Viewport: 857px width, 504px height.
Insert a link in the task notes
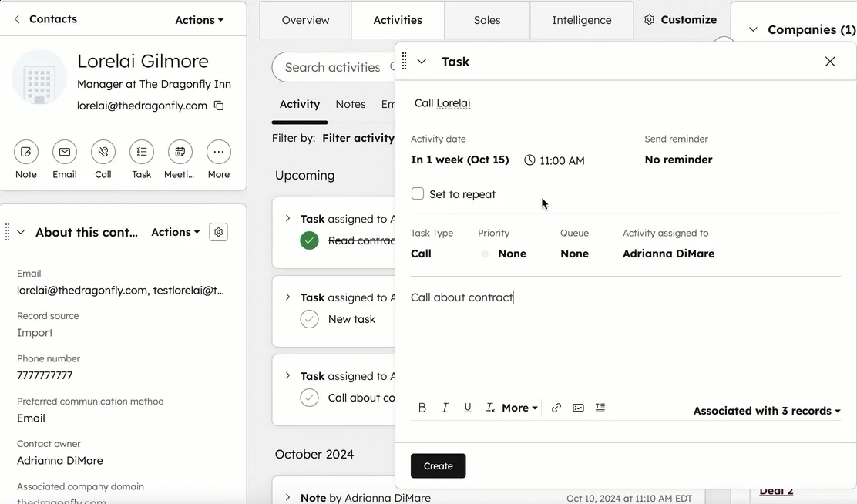click(x=556, y=408)
